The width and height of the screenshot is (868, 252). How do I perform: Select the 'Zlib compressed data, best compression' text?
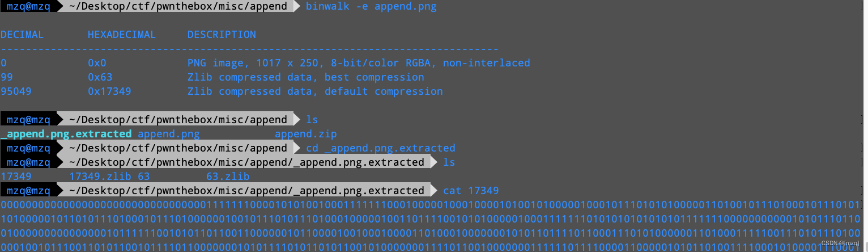coord(306,77)
